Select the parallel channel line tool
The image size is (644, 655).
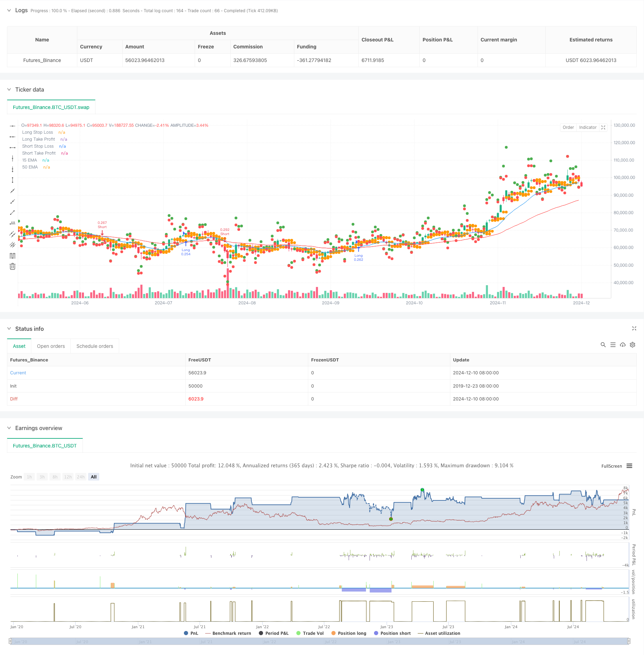tap(13, 234)
